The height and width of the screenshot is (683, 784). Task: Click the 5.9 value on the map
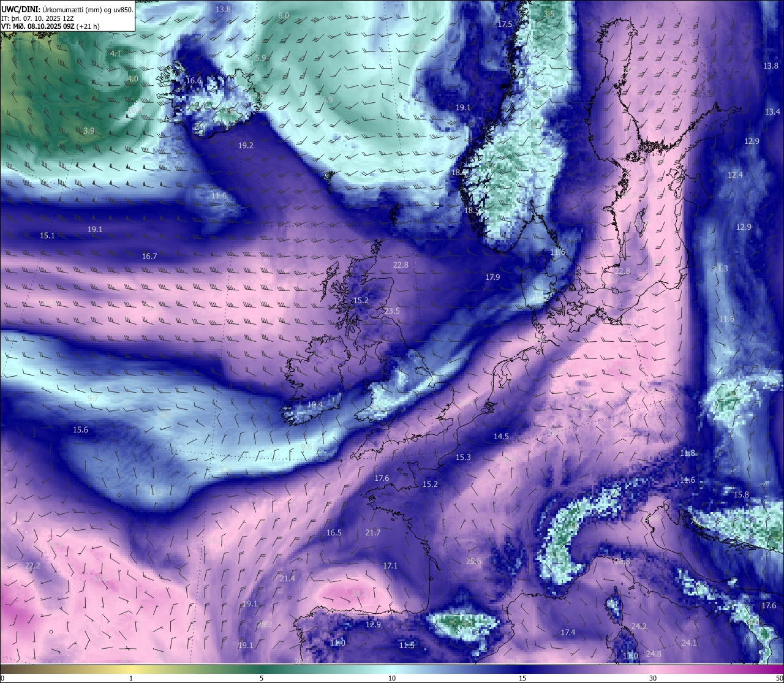[260, 58]
